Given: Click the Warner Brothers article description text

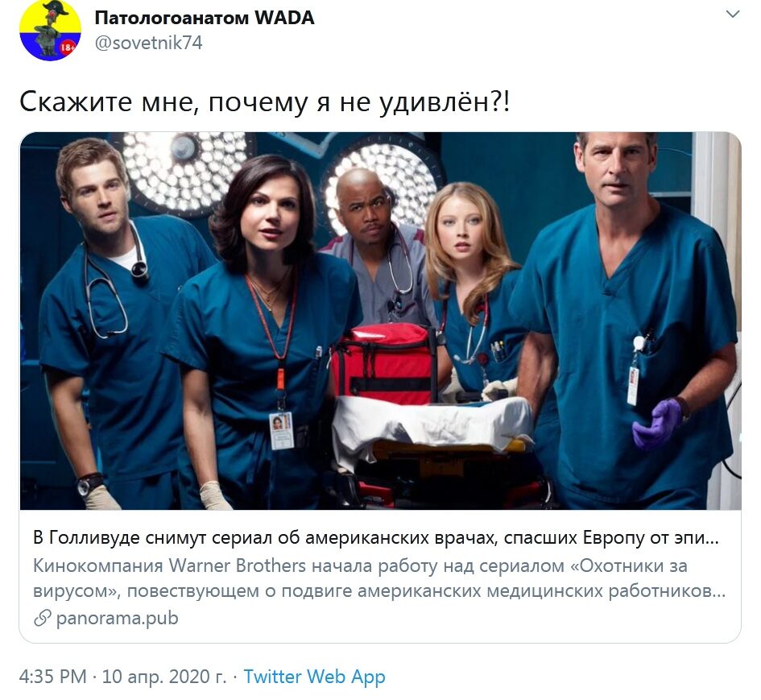Looking at the screenshot, I should [x=379, y=578].
